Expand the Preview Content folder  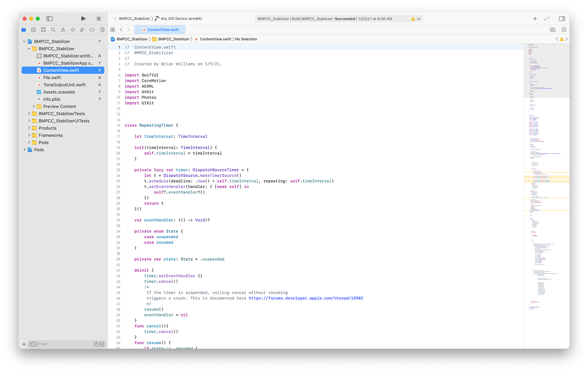(34, 106)
